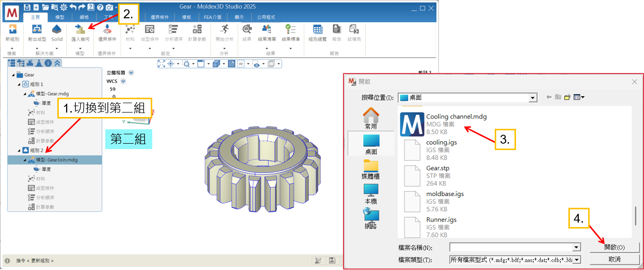Collapse the 組別 1 tree node
This screenshot has height=270, width=644.
pyautogui.click(x=19, y=84)
